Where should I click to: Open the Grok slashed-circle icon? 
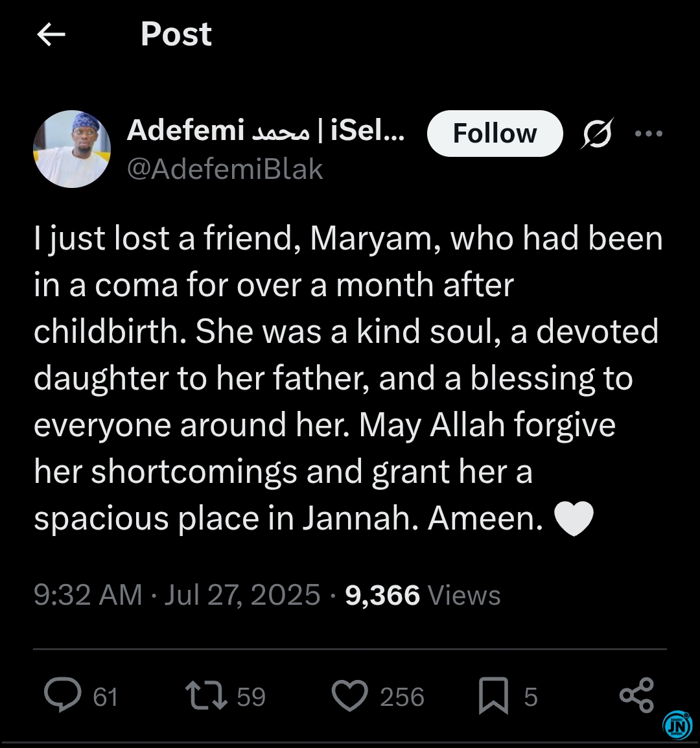(x=597, y=134)
